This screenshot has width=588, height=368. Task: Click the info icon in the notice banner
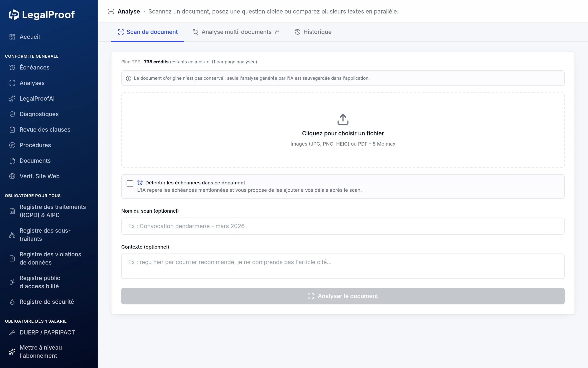[129, 78]
